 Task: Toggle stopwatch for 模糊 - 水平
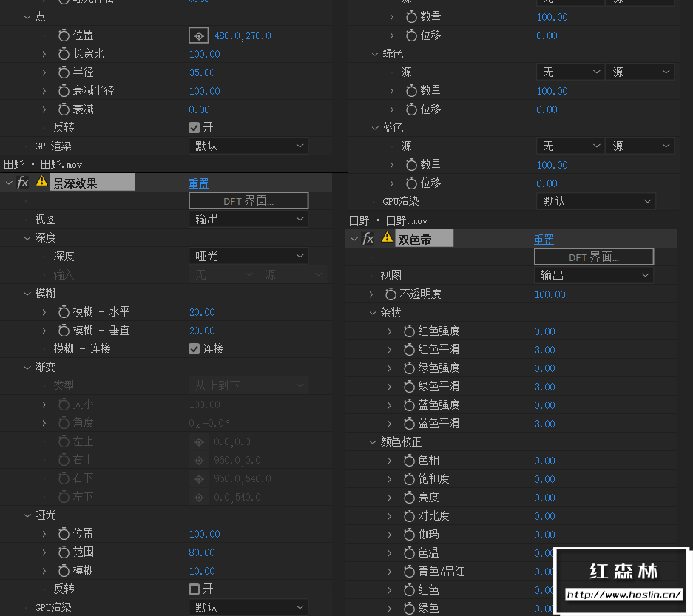[x=64, y=312]
